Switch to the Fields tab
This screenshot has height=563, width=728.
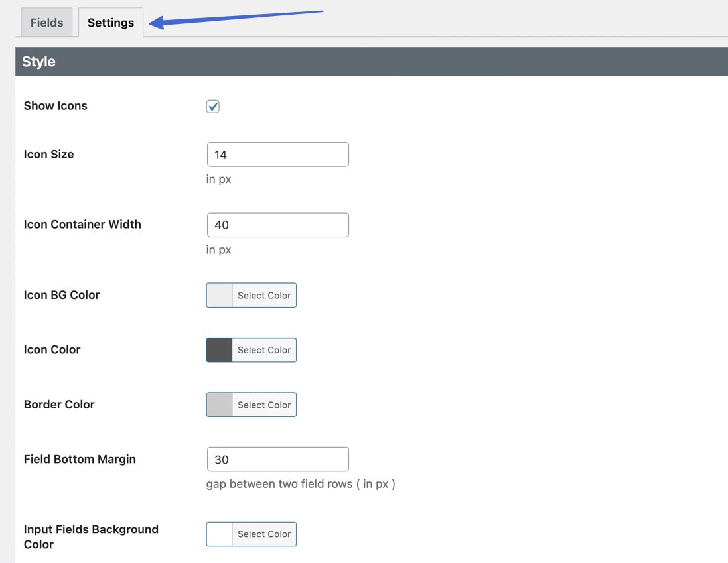coord(46,22)
